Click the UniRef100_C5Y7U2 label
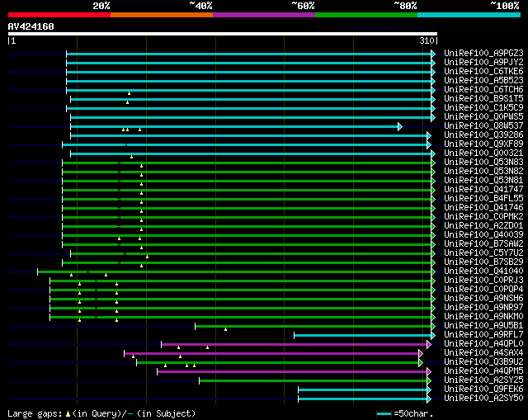 click(x=483, y=253)
